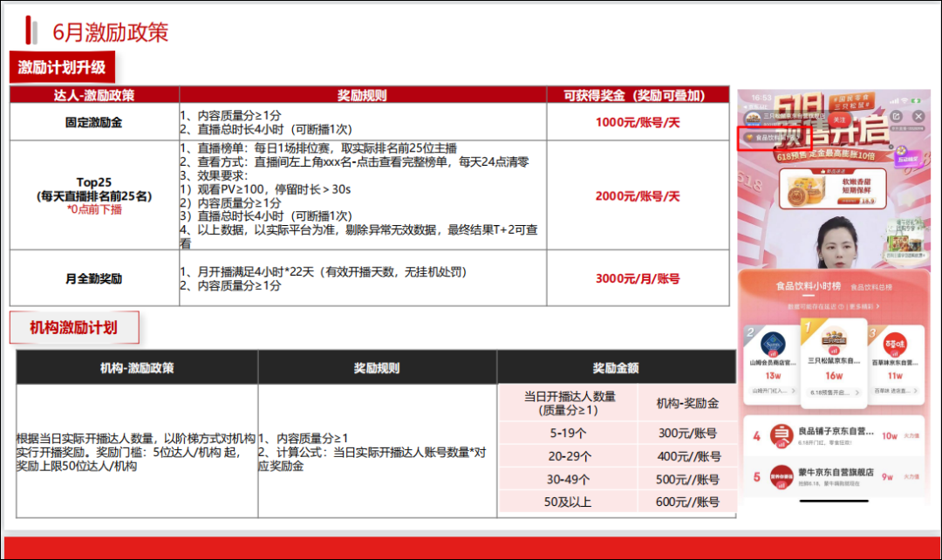
Task: Select the 三只松鼠 streamer avatar at top left
Action: click(752, 119)
